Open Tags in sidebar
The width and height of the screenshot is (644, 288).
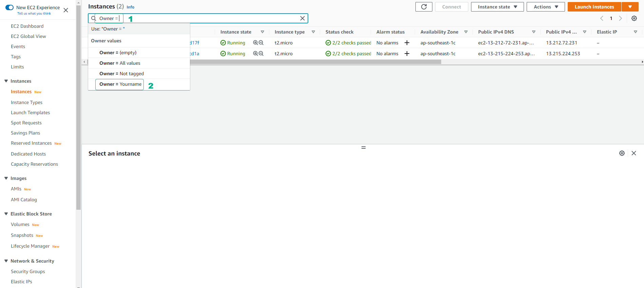pos(16,57)
